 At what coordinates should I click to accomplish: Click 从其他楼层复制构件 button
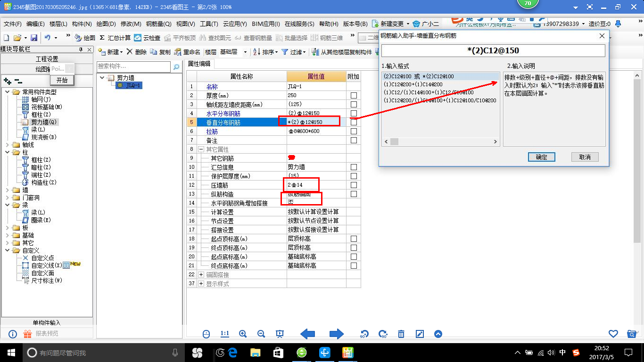342,52
